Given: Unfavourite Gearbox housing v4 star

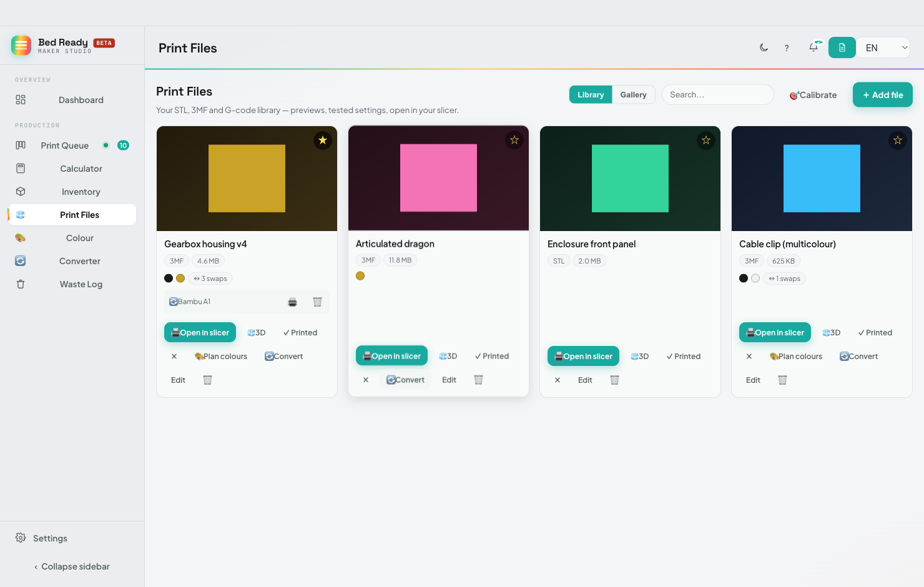Looking at the screenshot, I should pyautogui.click(x=323, y=141).
